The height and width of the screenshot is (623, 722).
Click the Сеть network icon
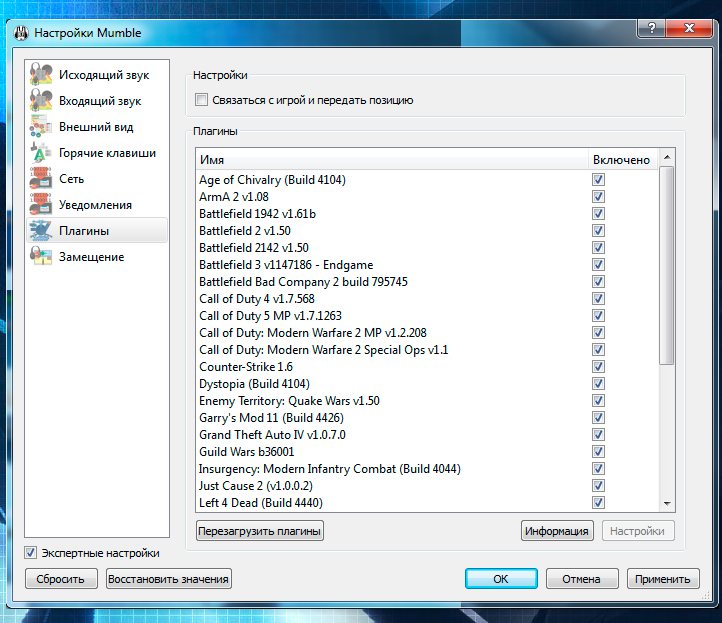tap(41, 179)
